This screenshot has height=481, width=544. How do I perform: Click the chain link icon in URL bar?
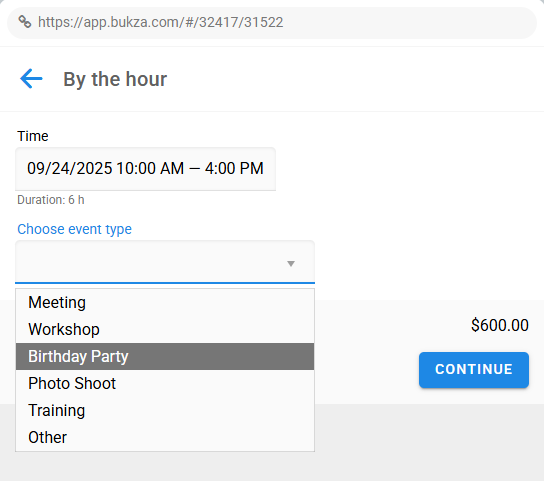point(25,22)
